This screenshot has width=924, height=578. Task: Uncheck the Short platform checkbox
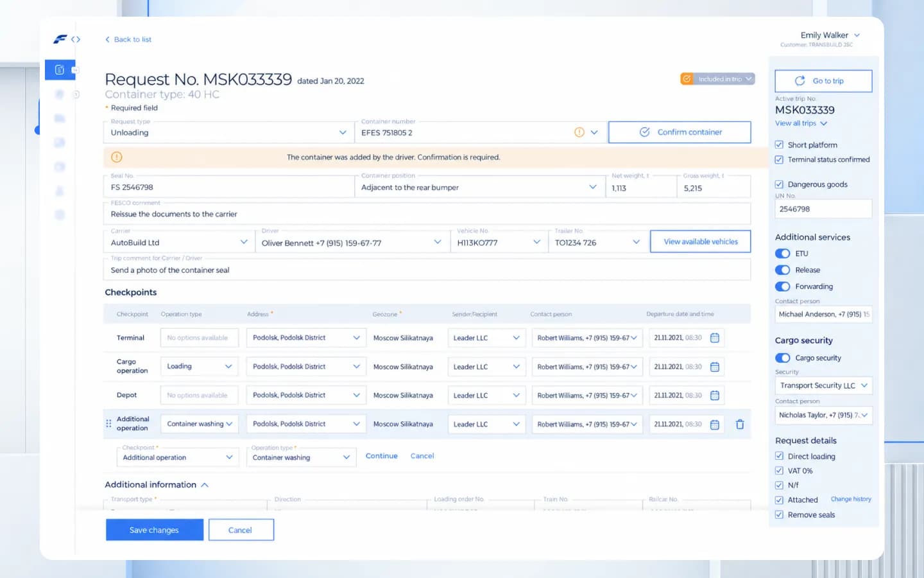click(x=779, y=144)
